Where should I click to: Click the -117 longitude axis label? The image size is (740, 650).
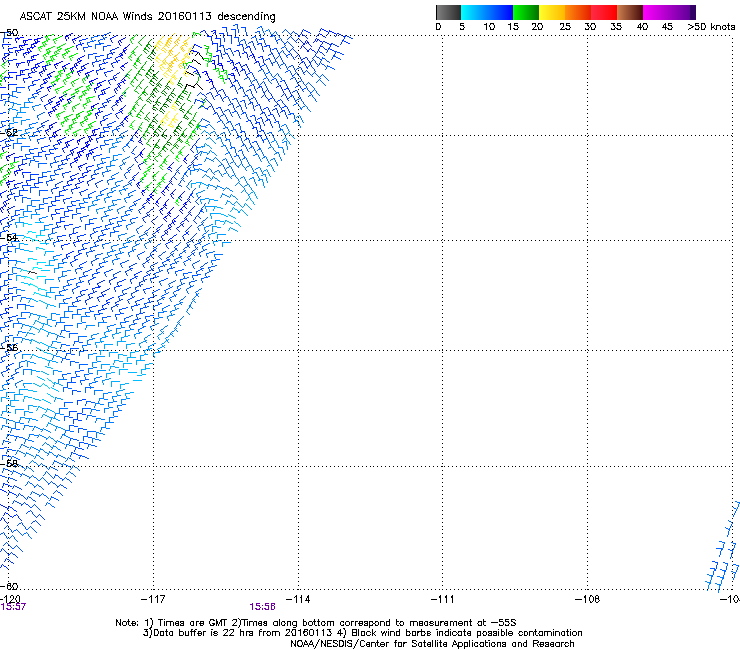pos(153,599)
